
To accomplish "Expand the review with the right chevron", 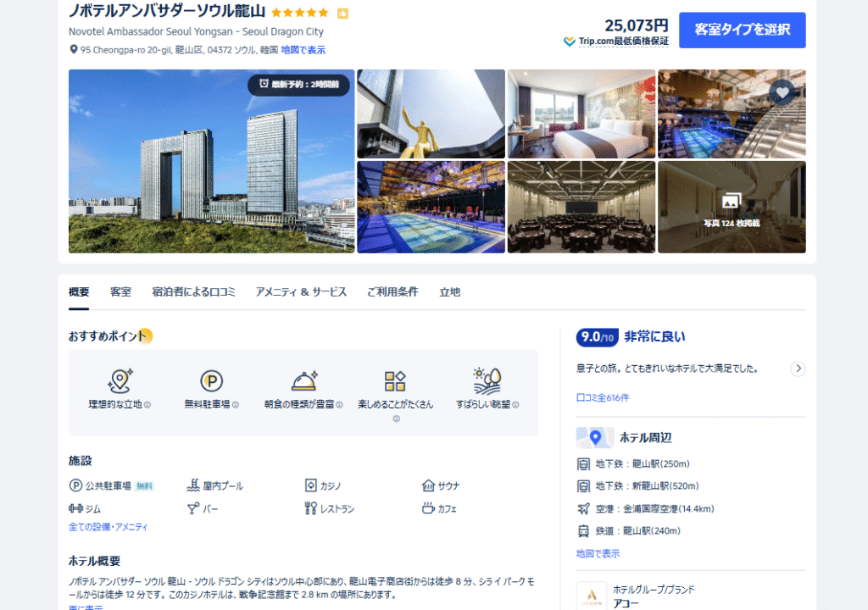I will click(798, 369).
